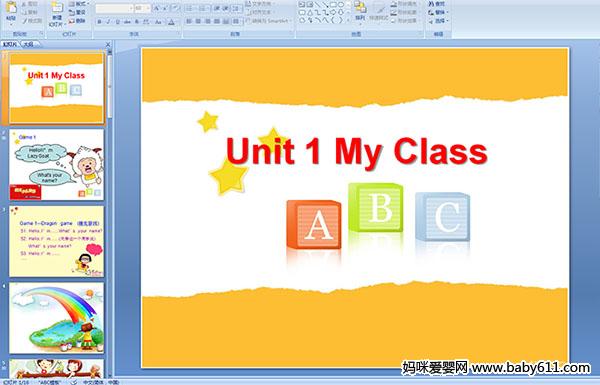The width and height of the screenshot is (600, 385).
Task: Open the Paragraph group dialog launcher
Action: coord(292,34)
